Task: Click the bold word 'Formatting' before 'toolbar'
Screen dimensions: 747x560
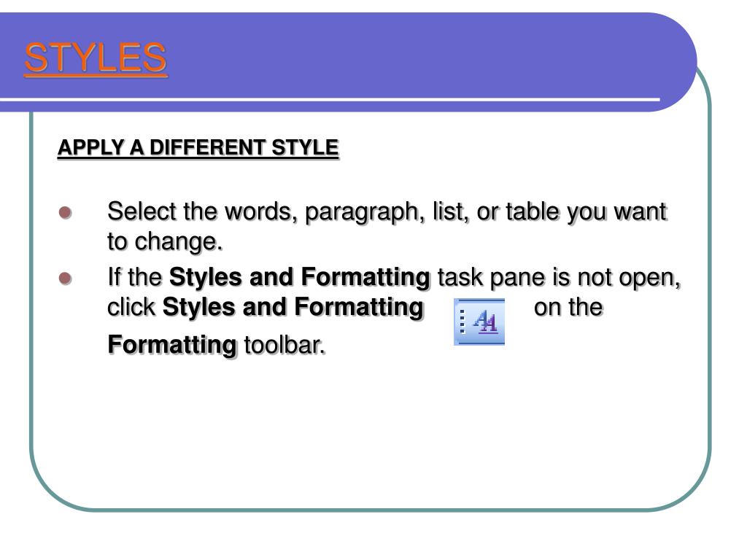Action: pyautogui.click(x=172, y=345)
